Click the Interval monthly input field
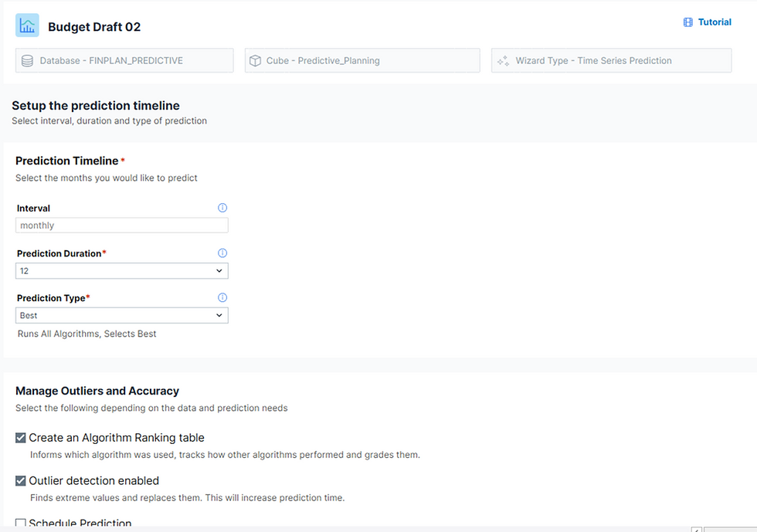The height and width of the screenshot is (532, 757). tap(122, 225)
